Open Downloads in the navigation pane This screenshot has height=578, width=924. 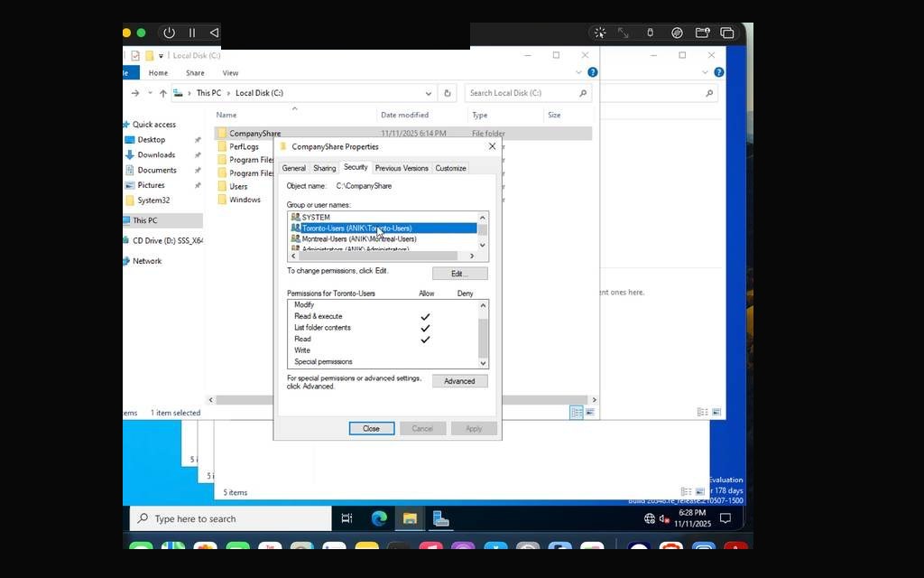coord(156,154)
